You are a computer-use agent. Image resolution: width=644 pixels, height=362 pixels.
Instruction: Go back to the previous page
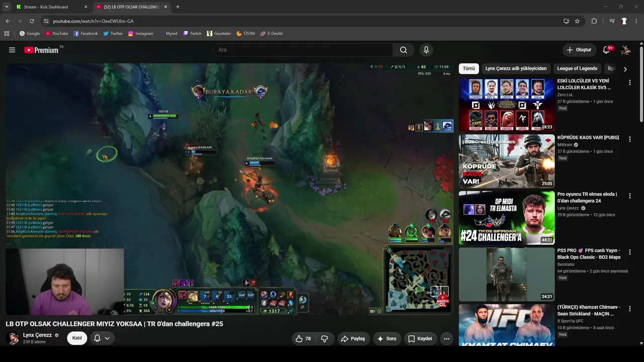8,21
